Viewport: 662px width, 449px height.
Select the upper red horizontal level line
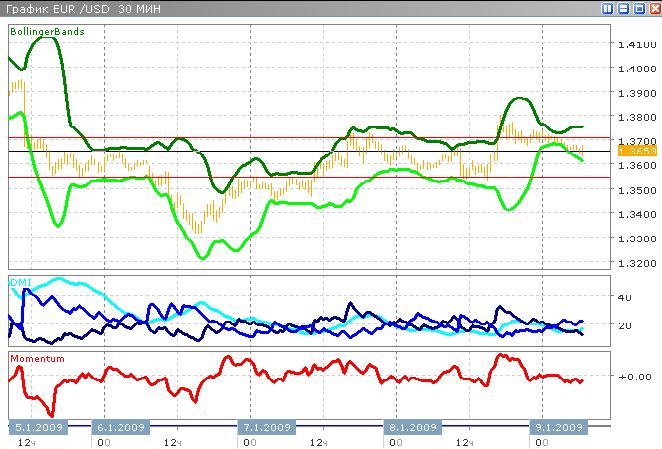tap(300, 138)
